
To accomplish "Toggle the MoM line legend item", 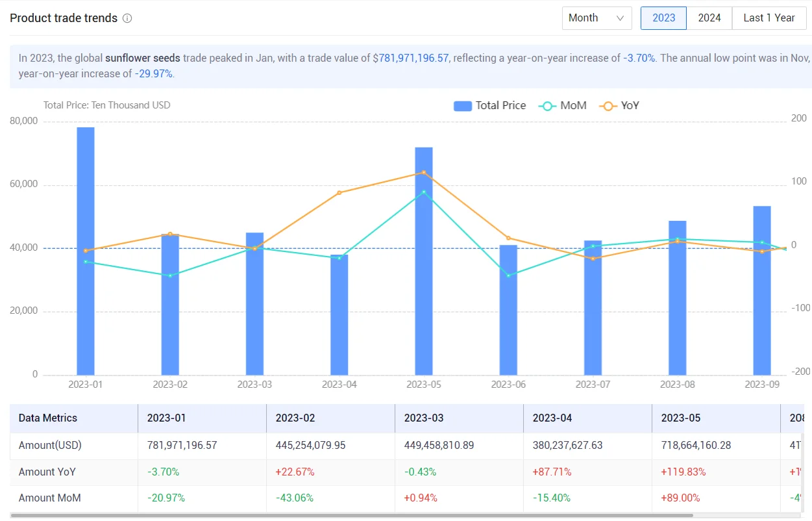I will pos(562,105).
